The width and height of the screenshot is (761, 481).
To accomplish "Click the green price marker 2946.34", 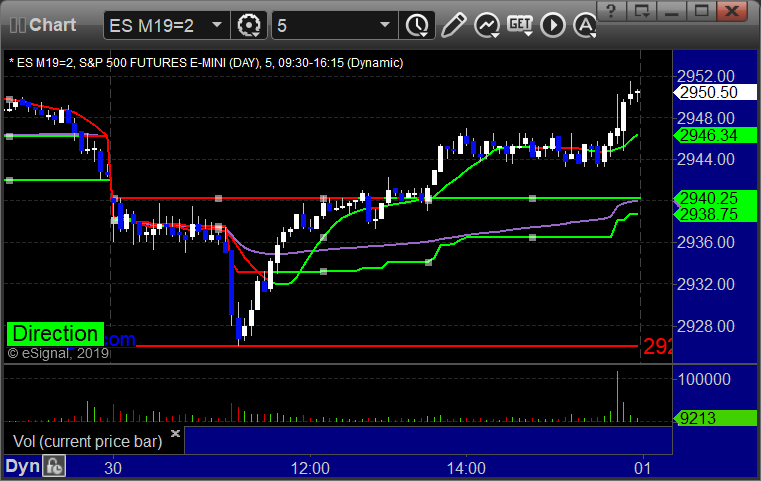I will 715,135.
